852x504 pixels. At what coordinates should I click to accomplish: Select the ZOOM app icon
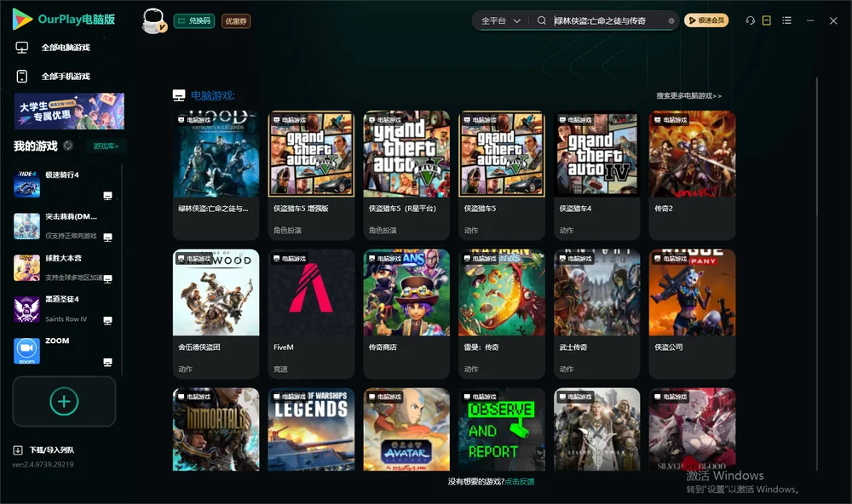pos(26,351)
